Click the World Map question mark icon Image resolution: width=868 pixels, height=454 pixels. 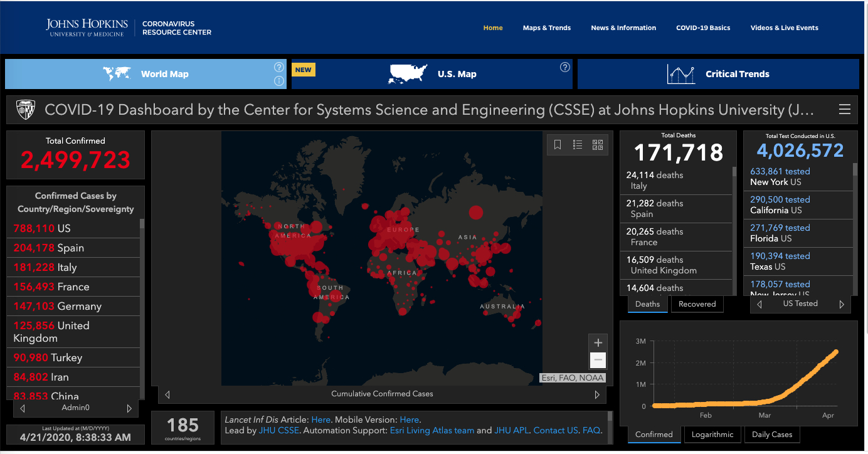coord(279,67)
